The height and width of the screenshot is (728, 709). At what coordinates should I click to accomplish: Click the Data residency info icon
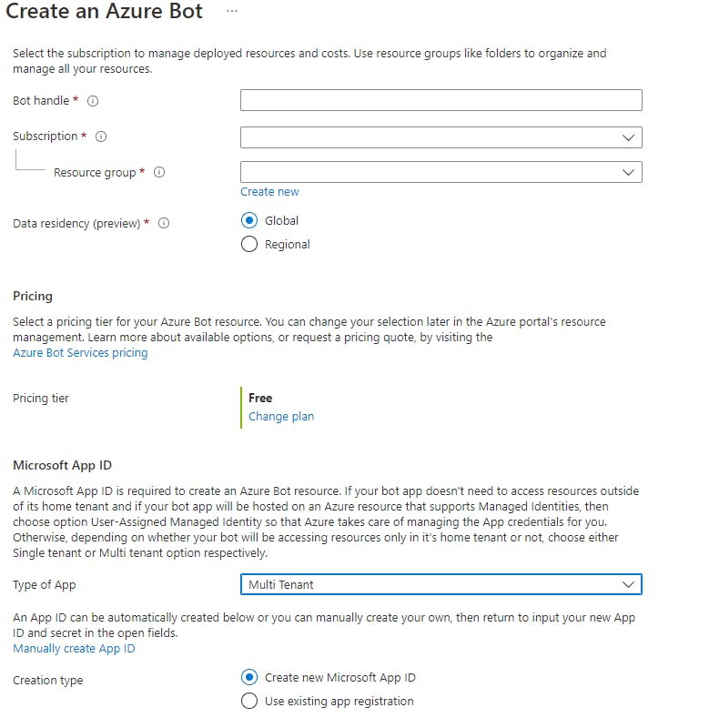[165, 223]
